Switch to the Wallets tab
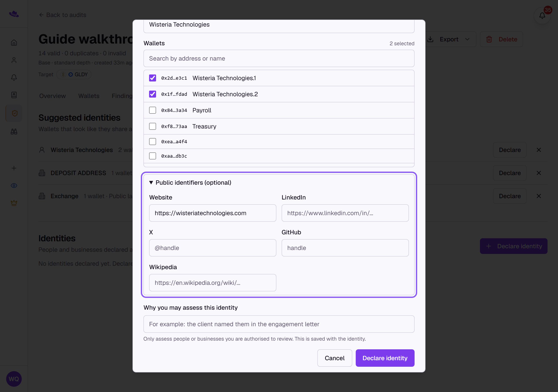 pos(89,96)
